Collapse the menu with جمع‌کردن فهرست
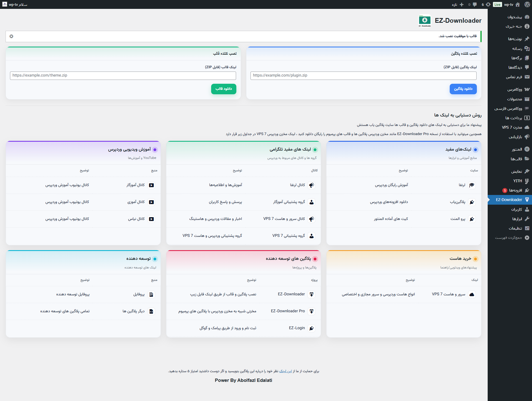The image size is (532, 401). [509, 238]
